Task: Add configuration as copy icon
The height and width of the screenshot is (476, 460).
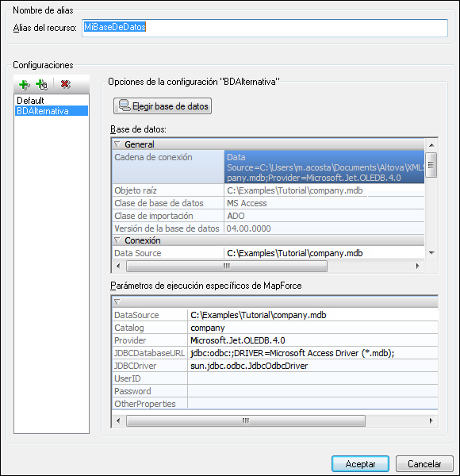Action: pyautogui.click(x=41, y=85)
